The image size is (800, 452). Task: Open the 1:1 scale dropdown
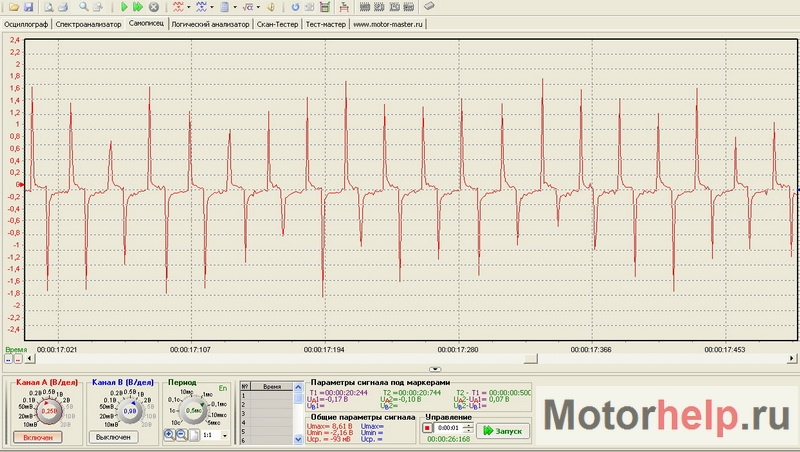tap(224, 436)
